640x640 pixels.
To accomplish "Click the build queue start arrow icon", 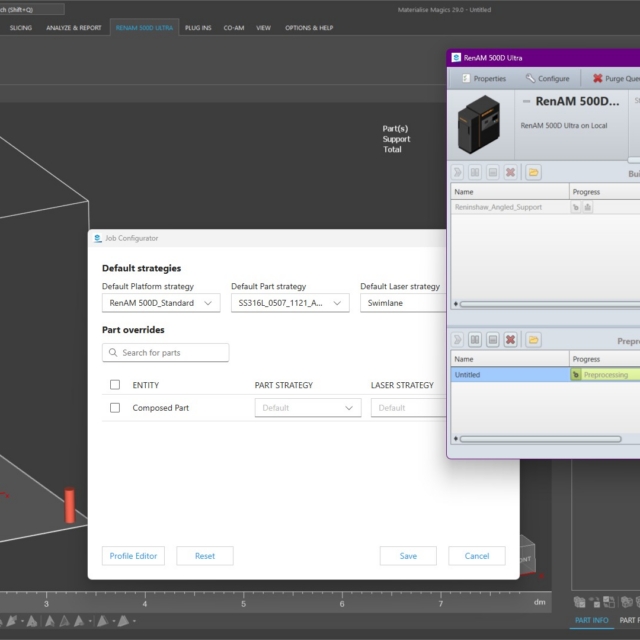I will 458,173.
